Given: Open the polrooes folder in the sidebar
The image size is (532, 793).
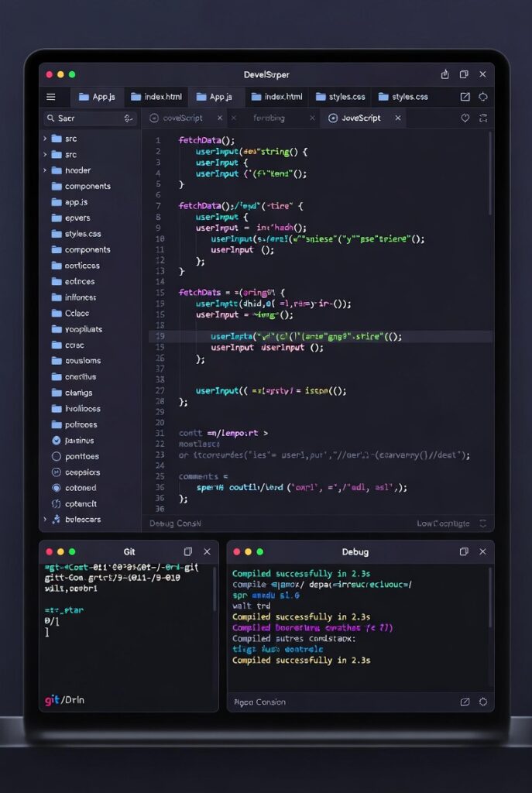Looking at the screenshot, I should (74, 424).
